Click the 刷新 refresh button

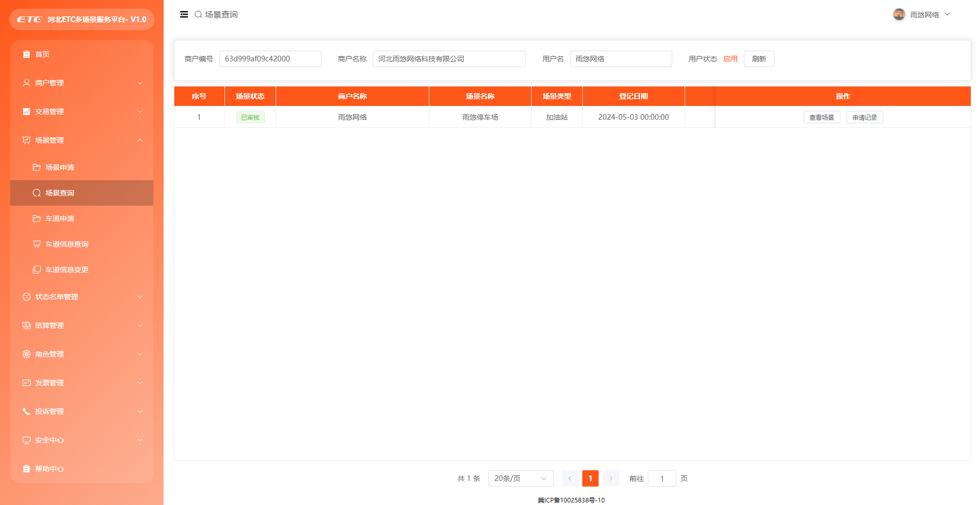pyautogui.click(x=759, y=59)
